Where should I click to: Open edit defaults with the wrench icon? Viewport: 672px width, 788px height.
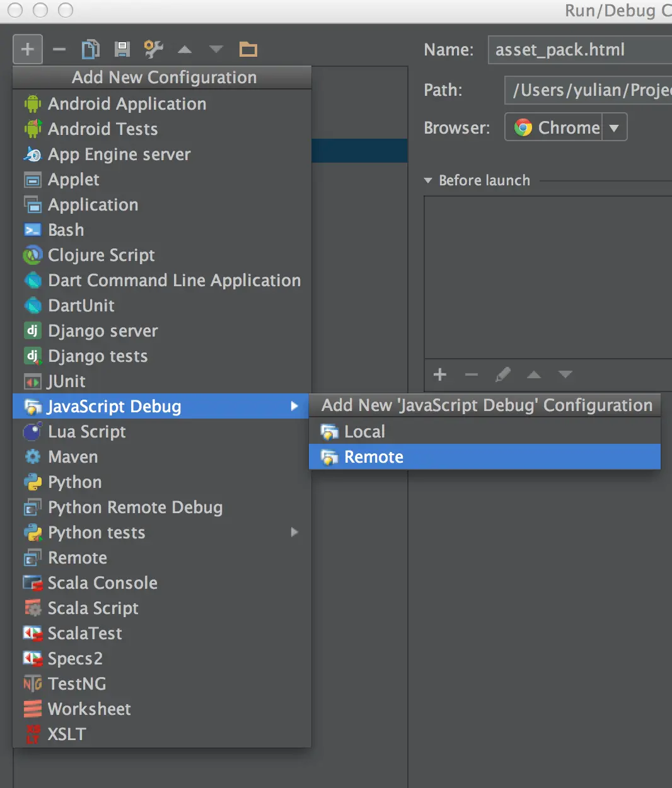[x=153, y=49]
